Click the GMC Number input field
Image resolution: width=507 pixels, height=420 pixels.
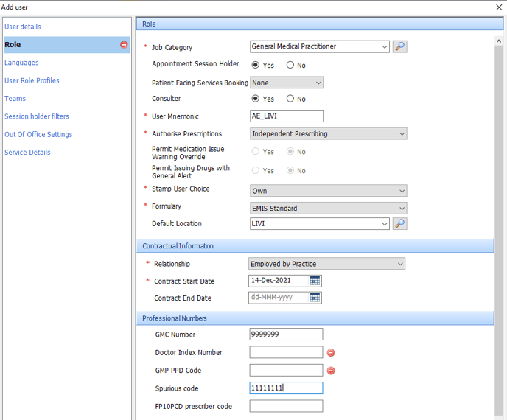(286, 335)
